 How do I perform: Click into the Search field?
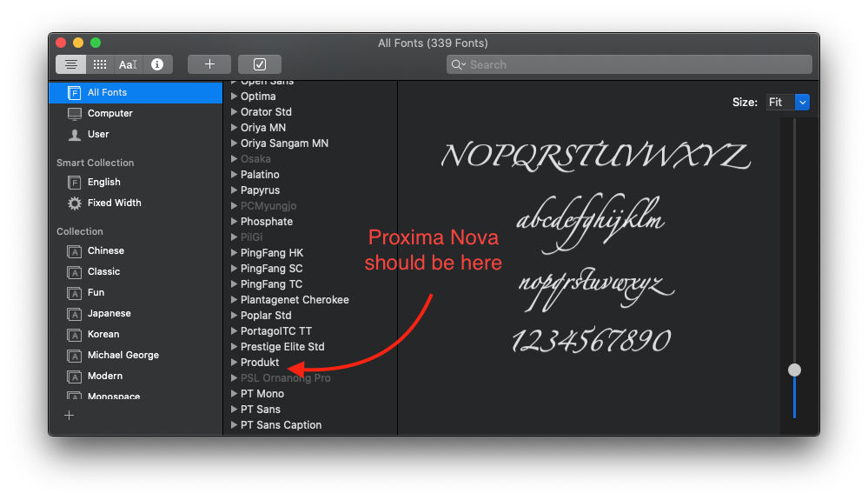[x=629, y=65]
